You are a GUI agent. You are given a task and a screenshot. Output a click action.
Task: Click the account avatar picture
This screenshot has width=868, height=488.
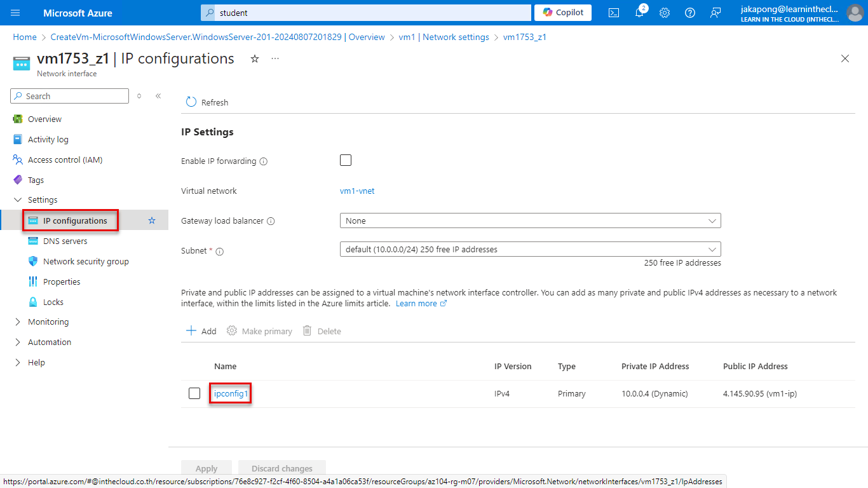[855, 13]
